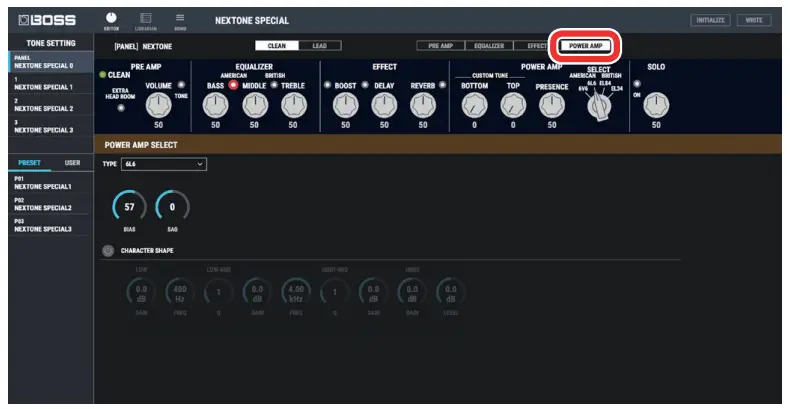Click the BOOST knob
Viewport: 790px width, 409px height.
point(346,106)
